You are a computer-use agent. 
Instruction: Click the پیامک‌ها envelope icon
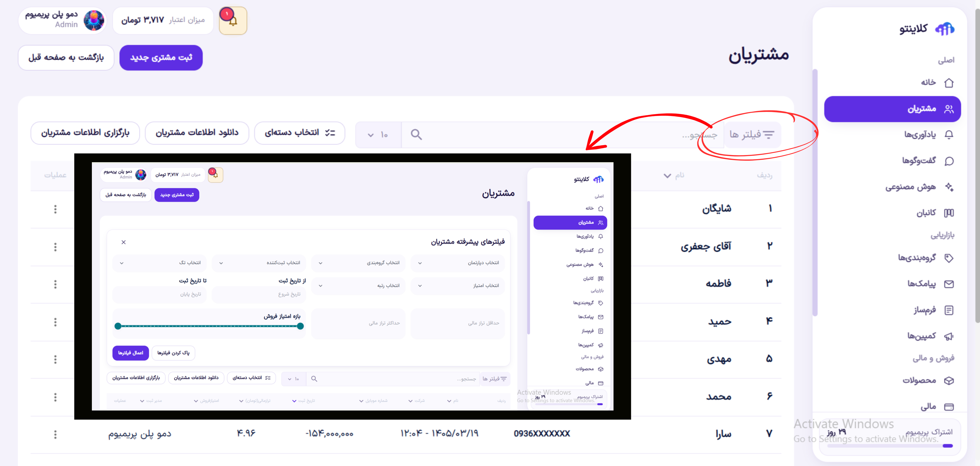point(949,284)
